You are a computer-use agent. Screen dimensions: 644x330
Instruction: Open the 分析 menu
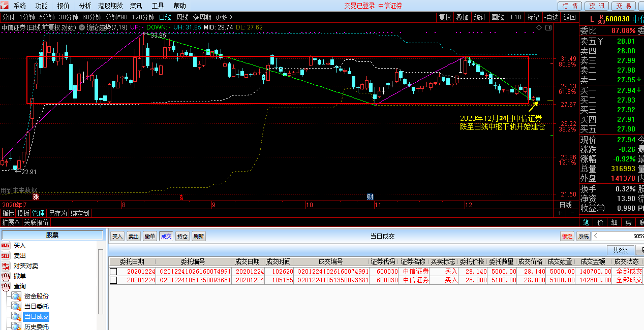85,6
